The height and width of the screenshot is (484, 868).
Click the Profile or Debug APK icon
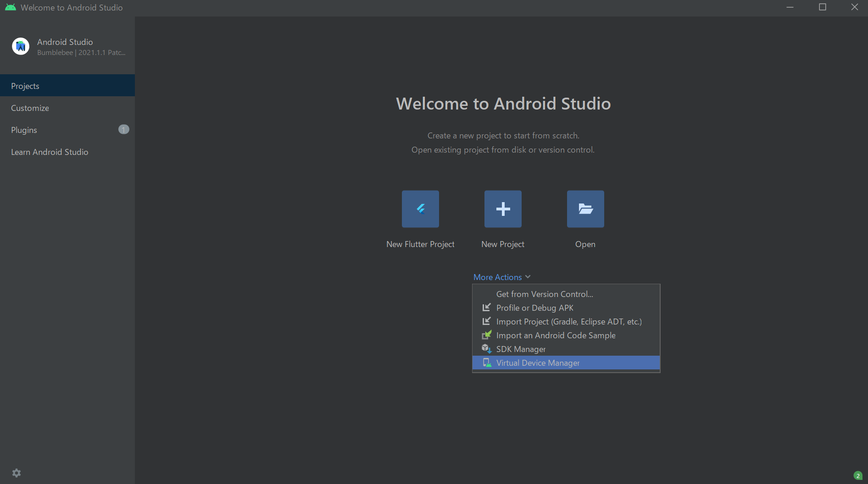pyautogui.click(x=486, y=308)
